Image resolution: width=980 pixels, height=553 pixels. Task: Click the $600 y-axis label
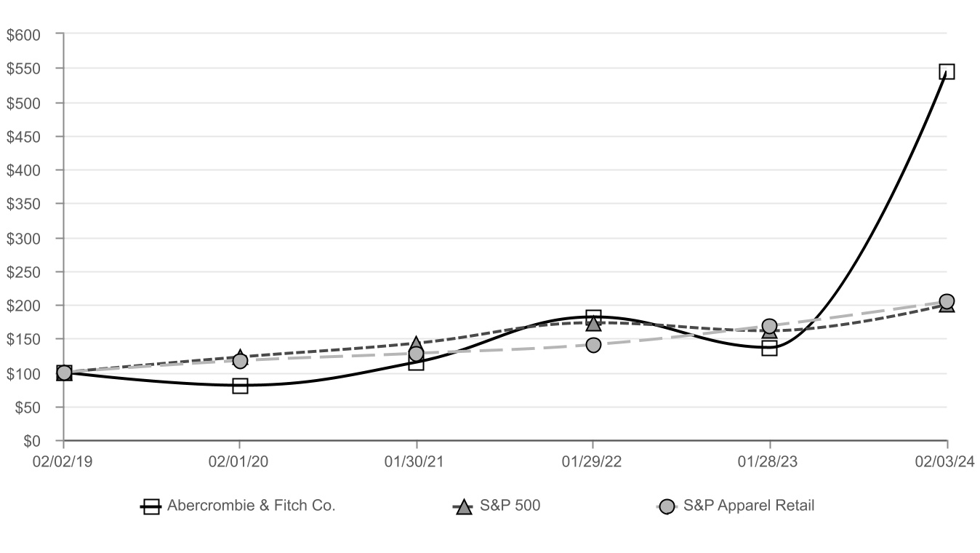point(23,34)
